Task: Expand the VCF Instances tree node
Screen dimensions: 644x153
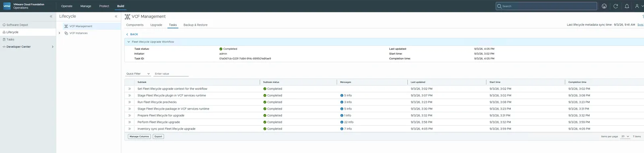Action: tap(60, 33)
